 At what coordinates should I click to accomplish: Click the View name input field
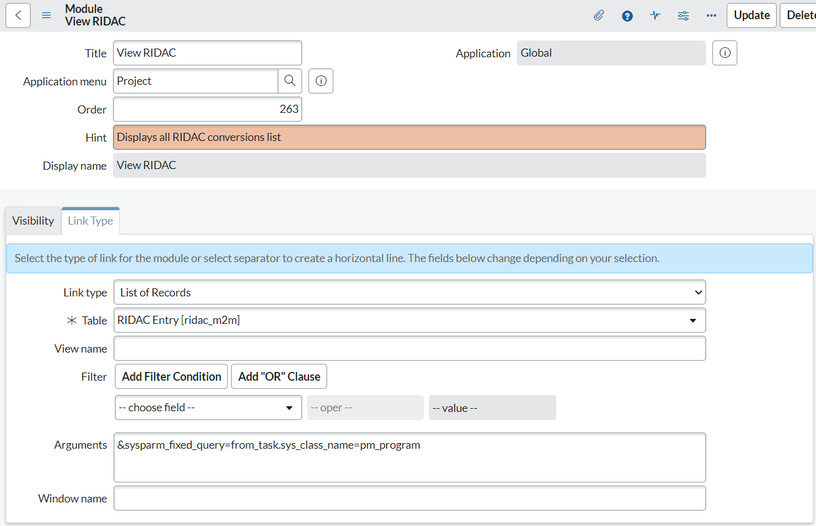click(410, 348)
